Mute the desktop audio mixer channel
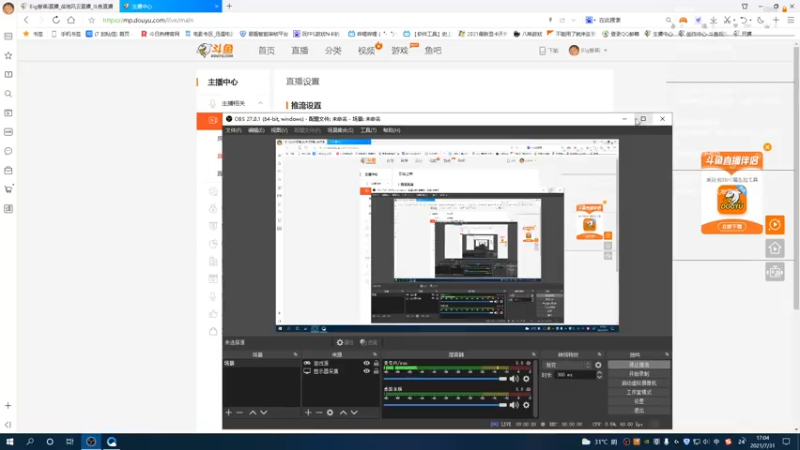Image resolution: width=800 pixels, height=450 pixels. point(514,405)
